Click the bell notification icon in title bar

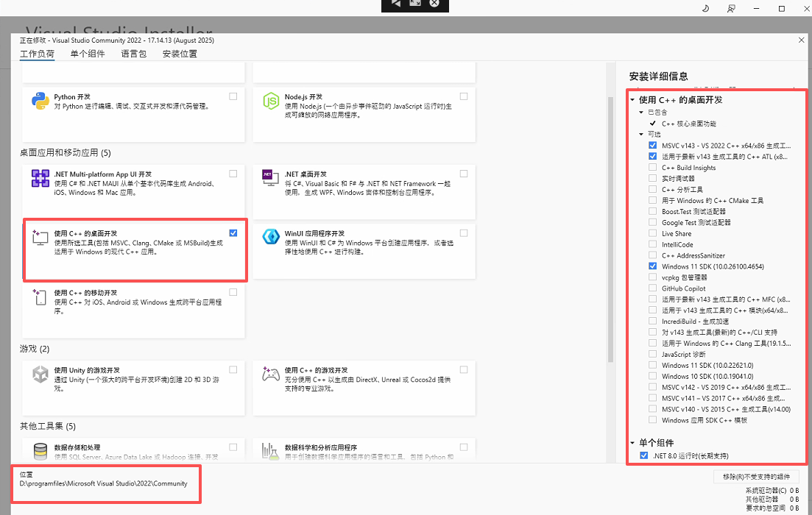[x=704, y=8]
